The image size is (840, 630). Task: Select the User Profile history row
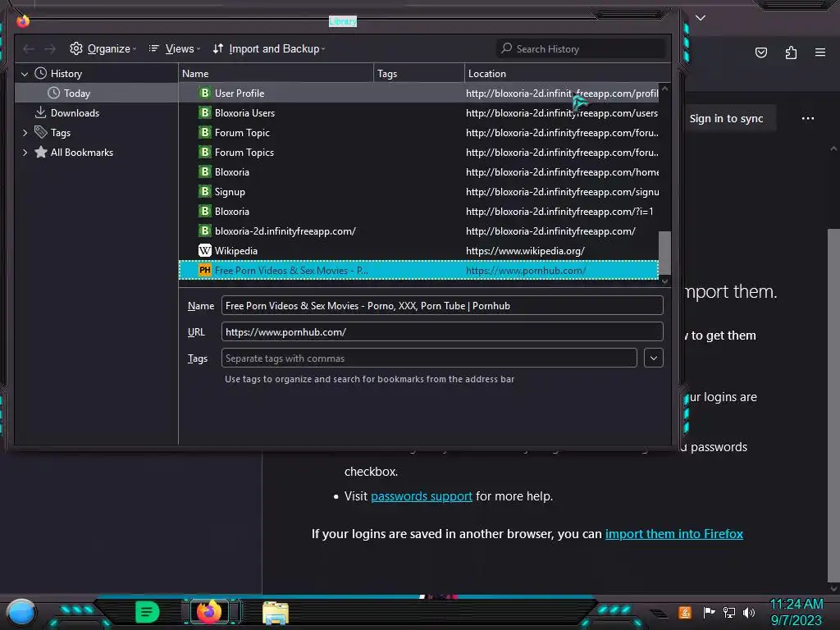point(418,94)
